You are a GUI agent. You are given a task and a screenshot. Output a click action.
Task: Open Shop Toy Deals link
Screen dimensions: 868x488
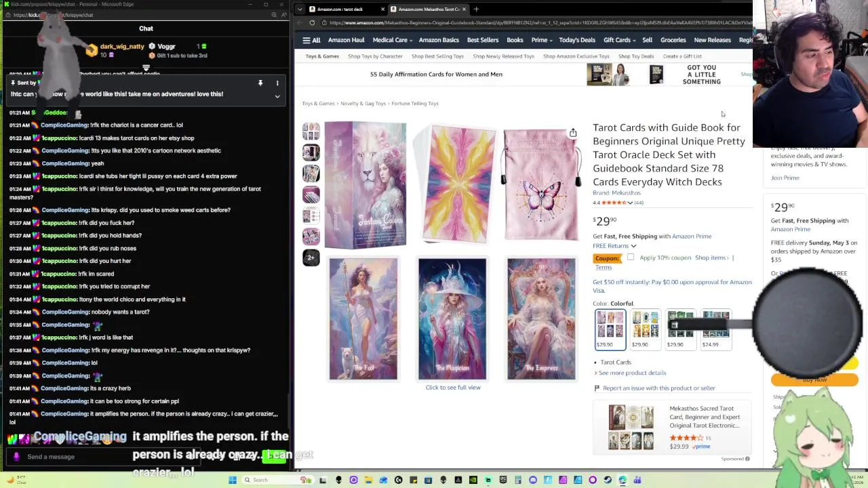tap(636, 56)
